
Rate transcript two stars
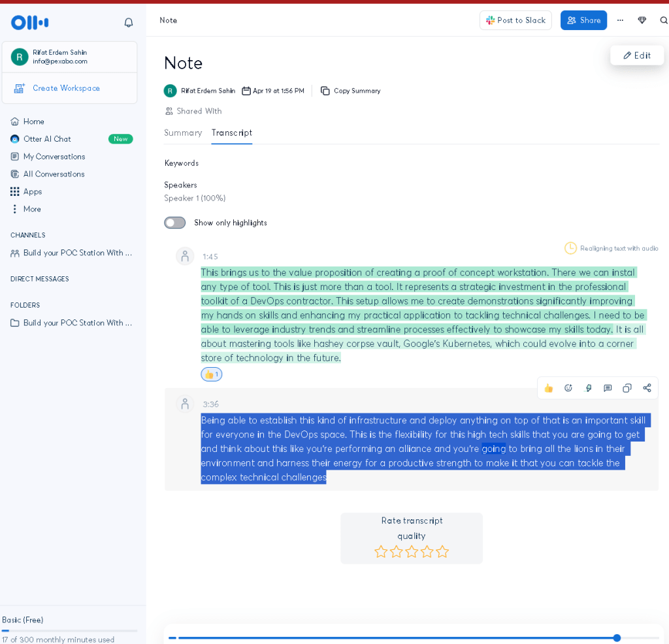pos(396,552)
